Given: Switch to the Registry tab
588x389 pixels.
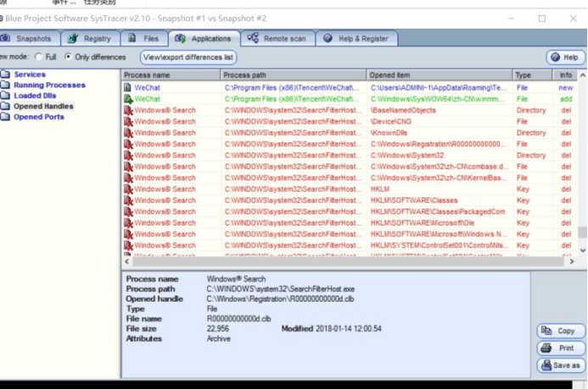Looking at the screenshot, I should [x=91, y=39].
